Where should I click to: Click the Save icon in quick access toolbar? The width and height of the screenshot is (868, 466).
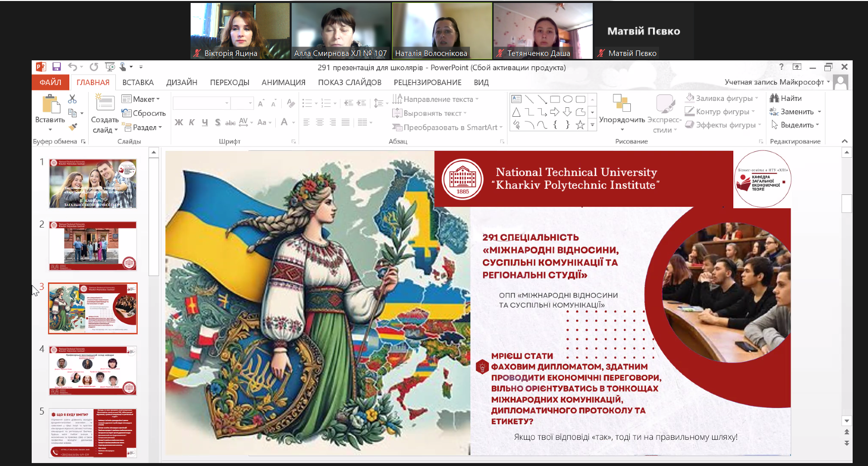tap(56, 67)
